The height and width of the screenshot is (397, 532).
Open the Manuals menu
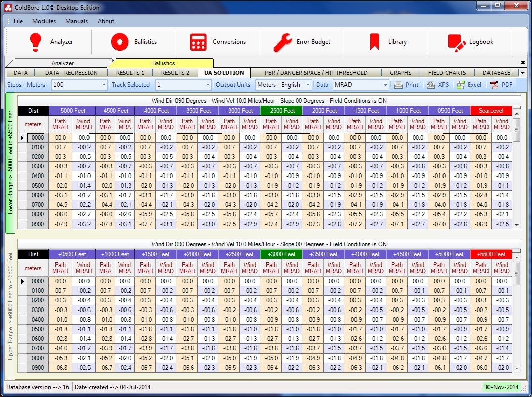[x=77, y=21]
